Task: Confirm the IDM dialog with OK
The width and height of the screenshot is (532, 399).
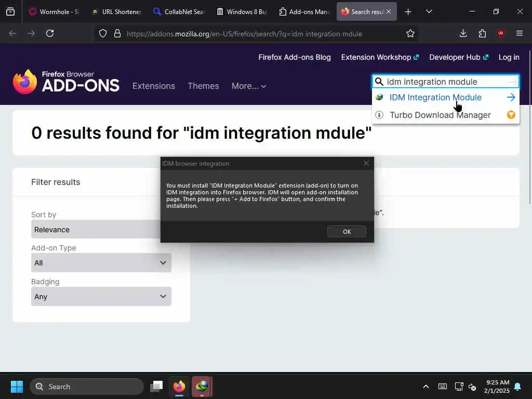Action: click(347, 232)
